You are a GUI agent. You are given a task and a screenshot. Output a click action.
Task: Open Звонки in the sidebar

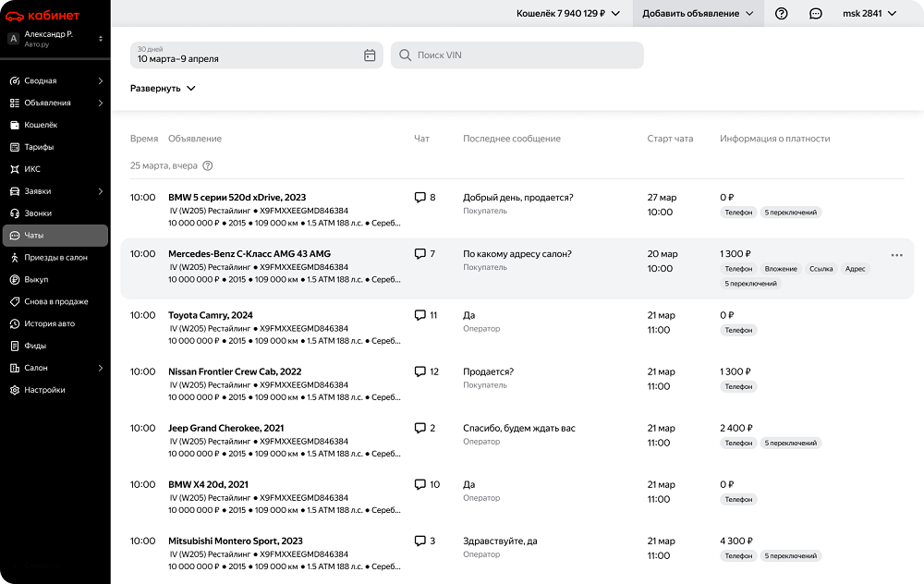tap(38, 213)
